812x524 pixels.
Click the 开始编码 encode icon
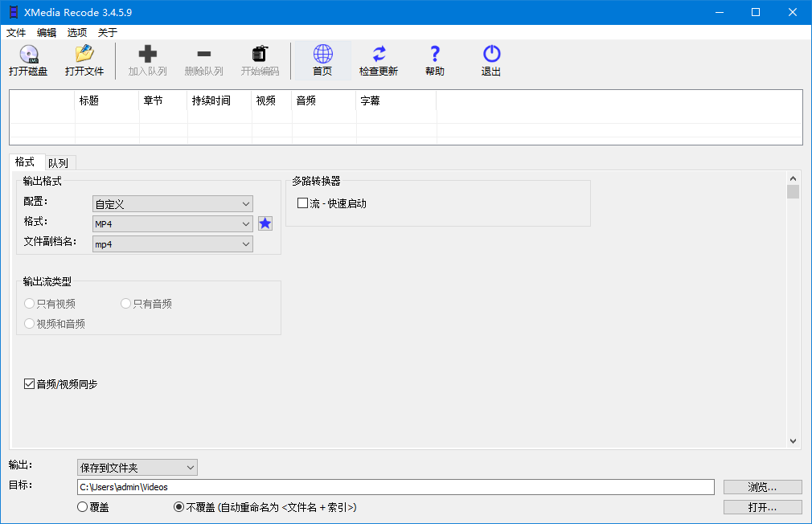pos(260,60)
